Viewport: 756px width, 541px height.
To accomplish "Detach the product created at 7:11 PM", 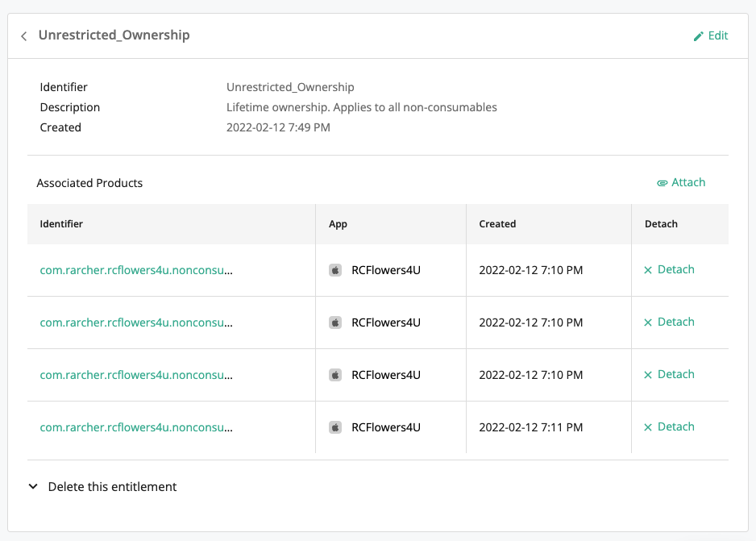I will click(x=675, y=427).
